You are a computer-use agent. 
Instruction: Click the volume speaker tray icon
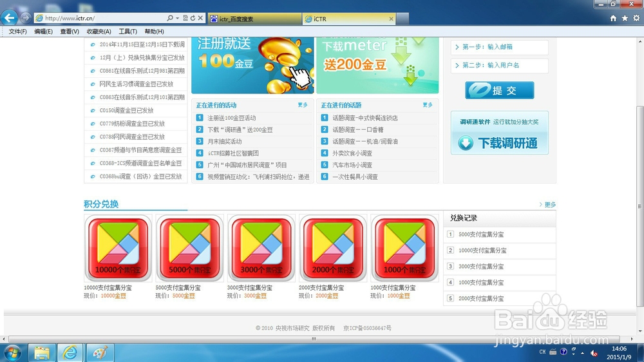[x=594, y=352]
